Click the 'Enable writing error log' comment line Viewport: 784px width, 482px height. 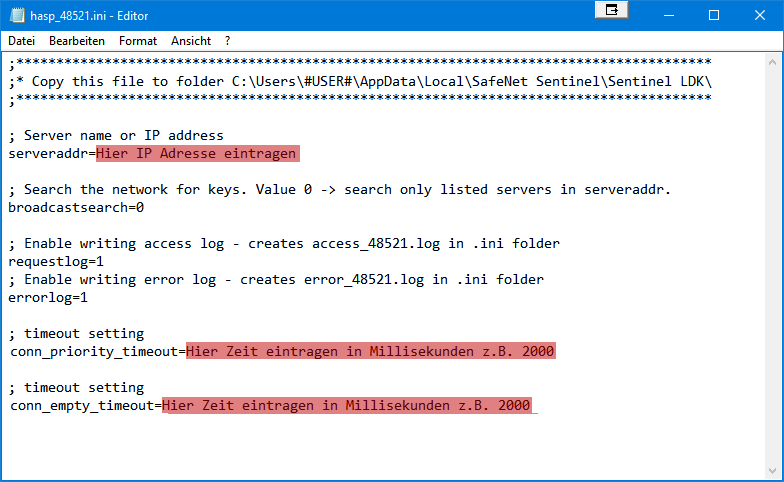(276, 280)
